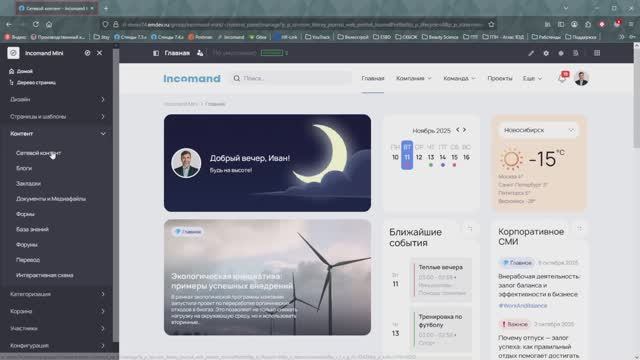This screenshot has width=640, height=360.
Task: Click the Поиск search field
Action: point(292,78)
